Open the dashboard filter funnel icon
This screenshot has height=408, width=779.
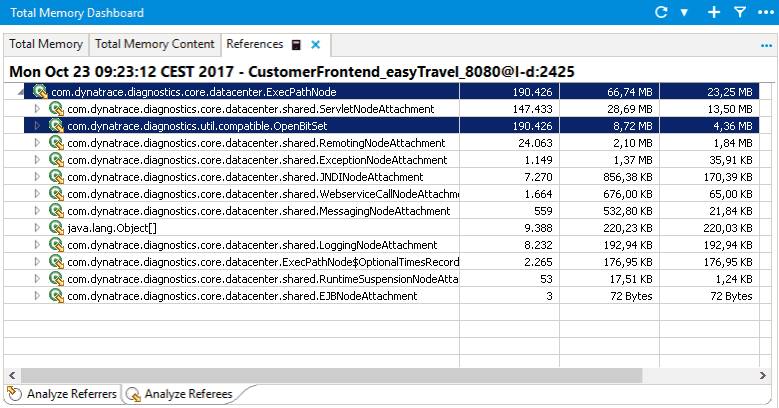pyautogui.click(x=740, y=12)
